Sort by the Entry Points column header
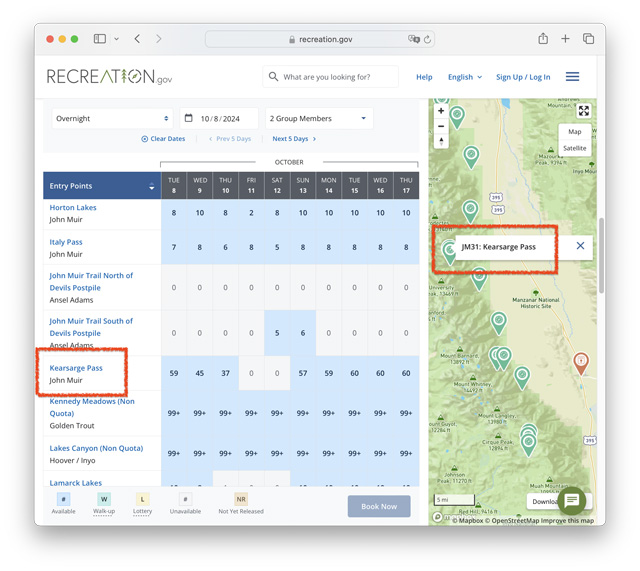This screenshot has width=640, height=571. (x=102, y=186)
